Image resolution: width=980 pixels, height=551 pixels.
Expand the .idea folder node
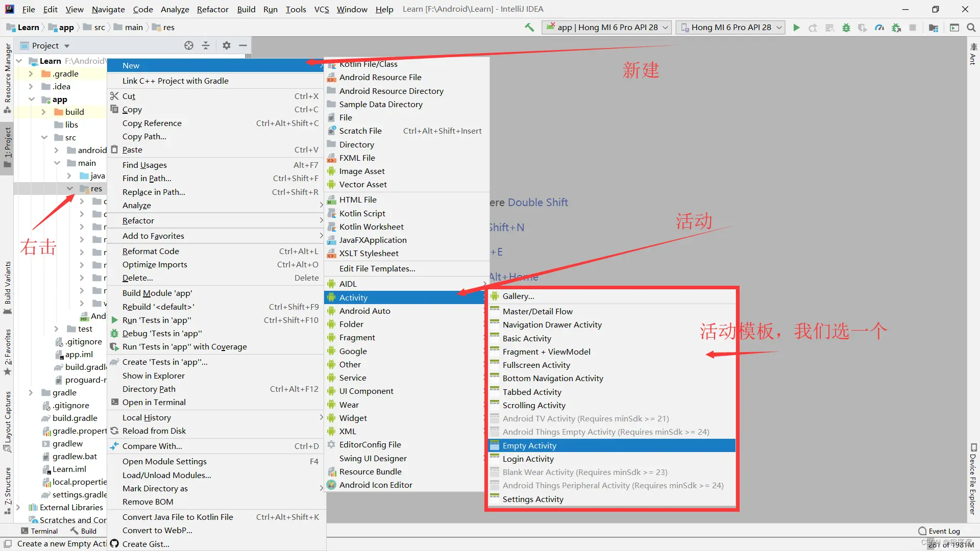click(x=31, y=86)
